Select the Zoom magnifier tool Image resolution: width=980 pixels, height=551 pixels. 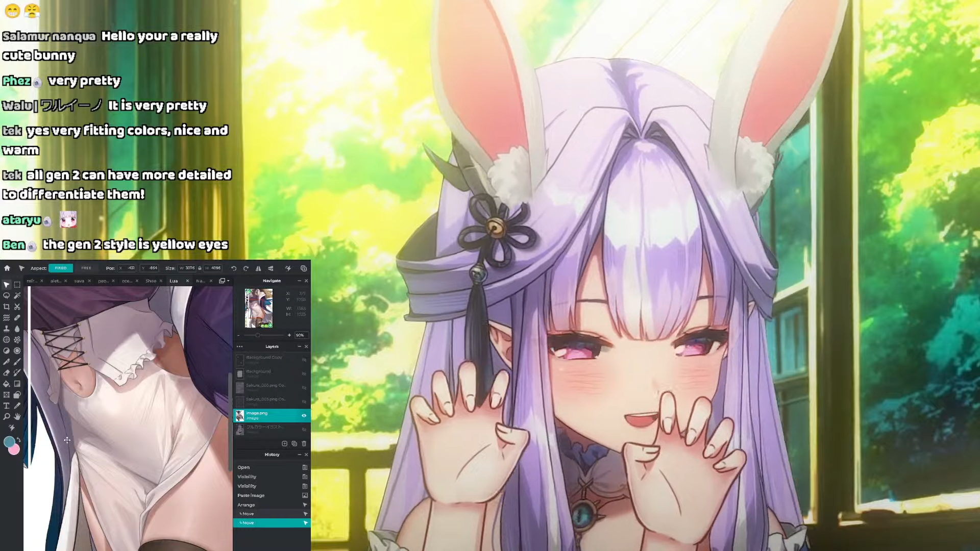[6, 417]
